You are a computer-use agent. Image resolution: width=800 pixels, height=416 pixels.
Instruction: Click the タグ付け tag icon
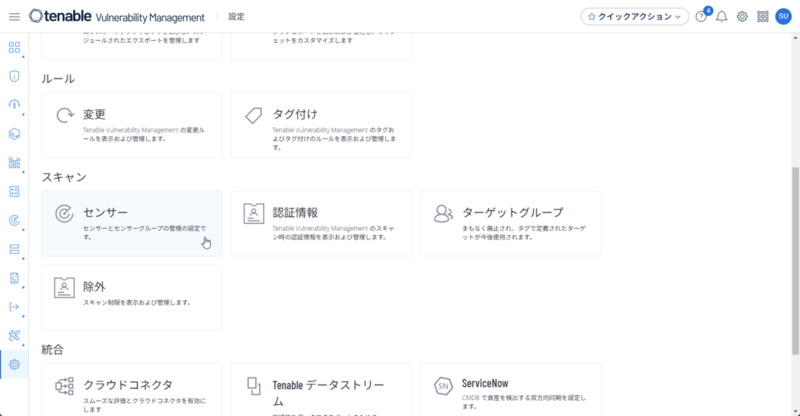[254, 115]
